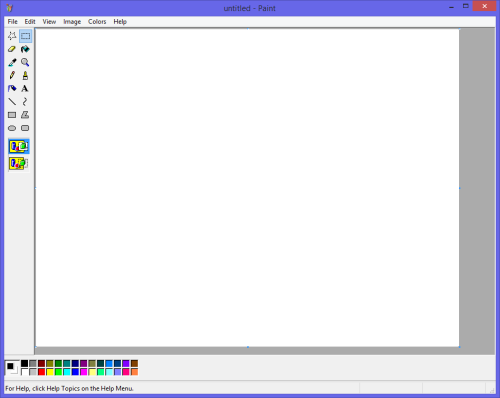Open the Image menu
This screenshot has height=398, width=500.
(x=72, y=22)
